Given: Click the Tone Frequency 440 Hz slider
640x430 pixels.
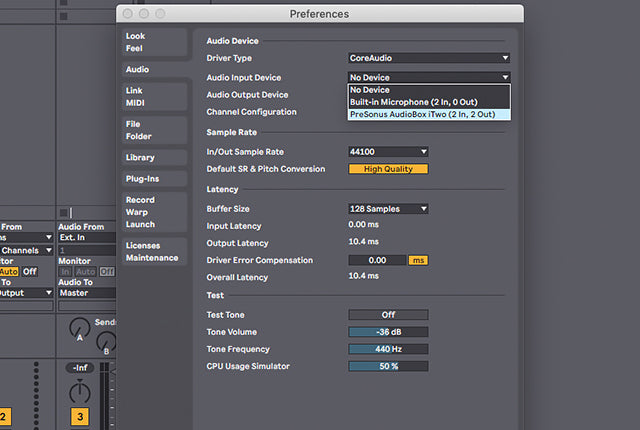Looking at the screenshot, I should click(388, 349).
